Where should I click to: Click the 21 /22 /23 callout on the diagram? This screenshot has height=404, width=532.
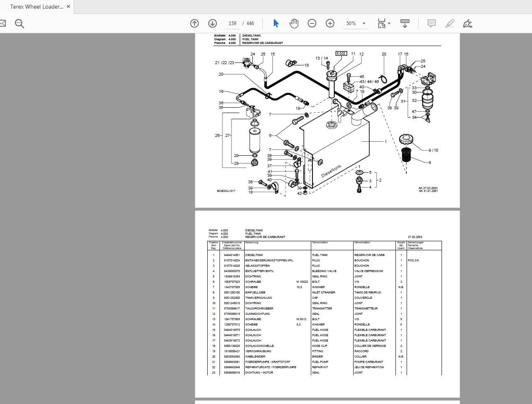(224, 63)
